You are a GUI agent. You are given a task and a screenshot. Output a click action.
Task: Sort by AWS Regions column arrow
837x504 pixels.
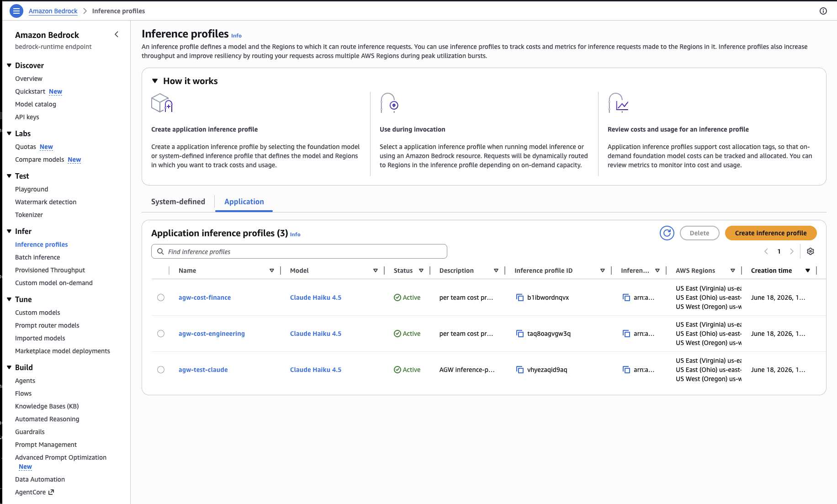coord(733,271)
